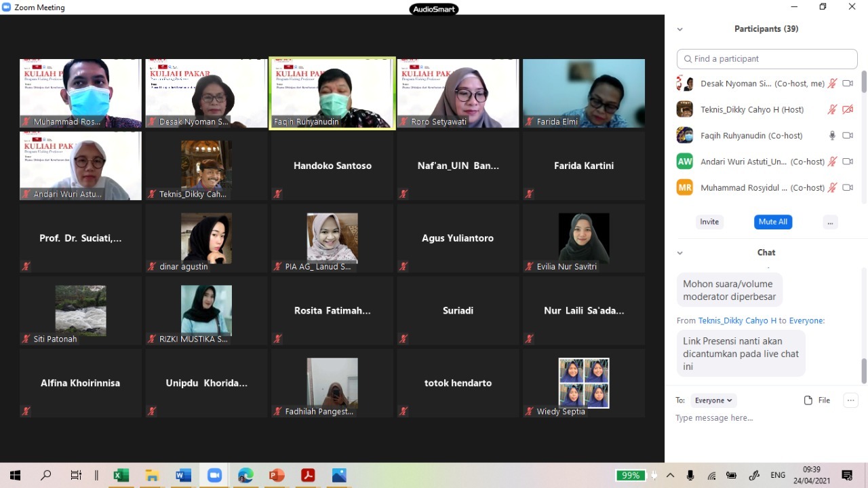
Task: Click the Type message here input field
Action: 759,418
